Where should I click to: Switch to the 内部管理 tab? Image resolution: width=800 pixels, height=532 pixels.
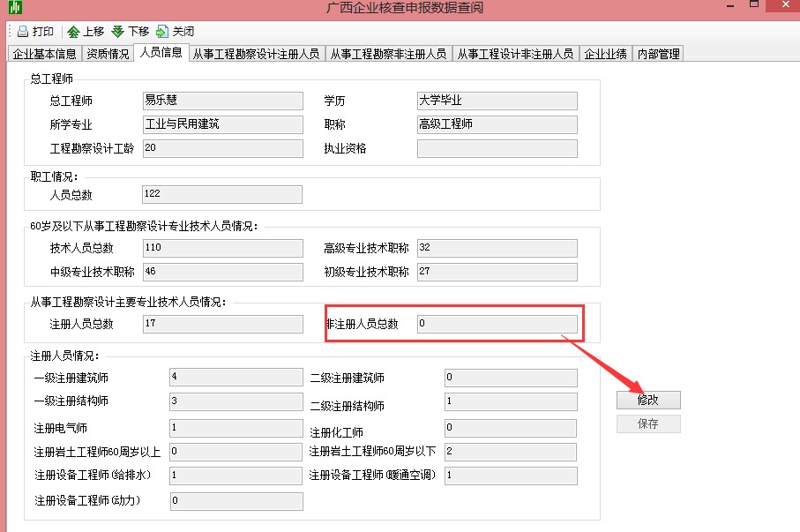[x=658, y=54]
